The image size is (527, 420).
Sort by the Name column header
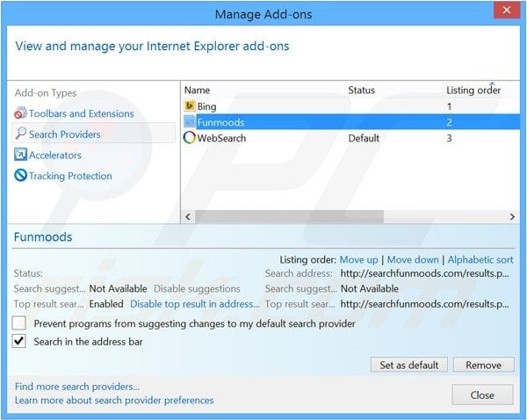(x=197, y=91)
